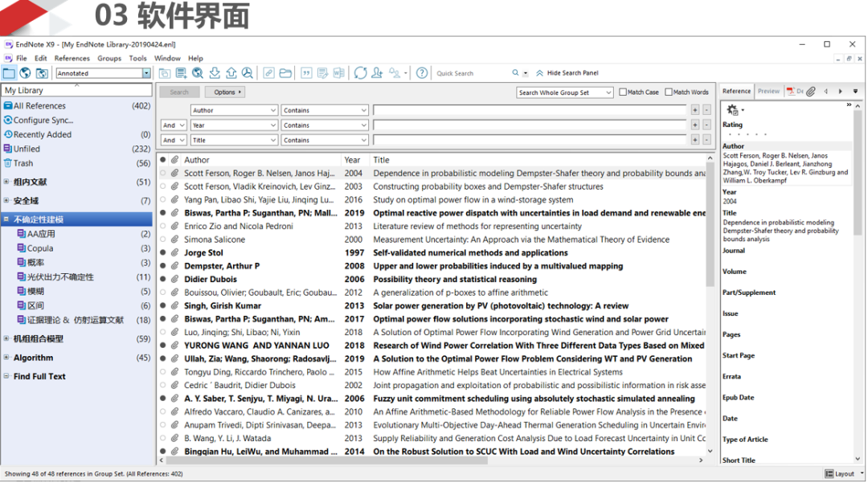
Task: Open the Tools menu
Action: 138,58
